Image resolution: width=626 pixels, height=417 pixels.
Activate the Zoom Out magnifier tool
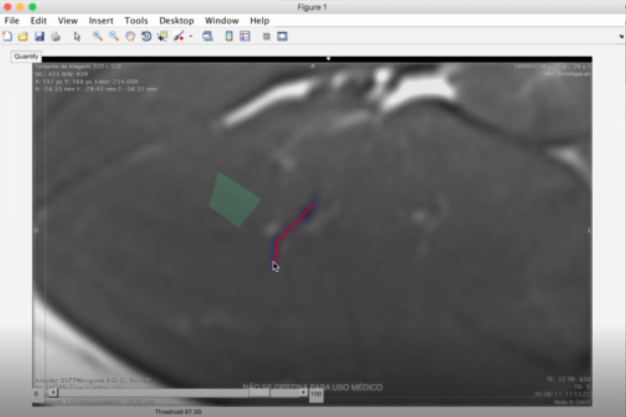(113, 36)
